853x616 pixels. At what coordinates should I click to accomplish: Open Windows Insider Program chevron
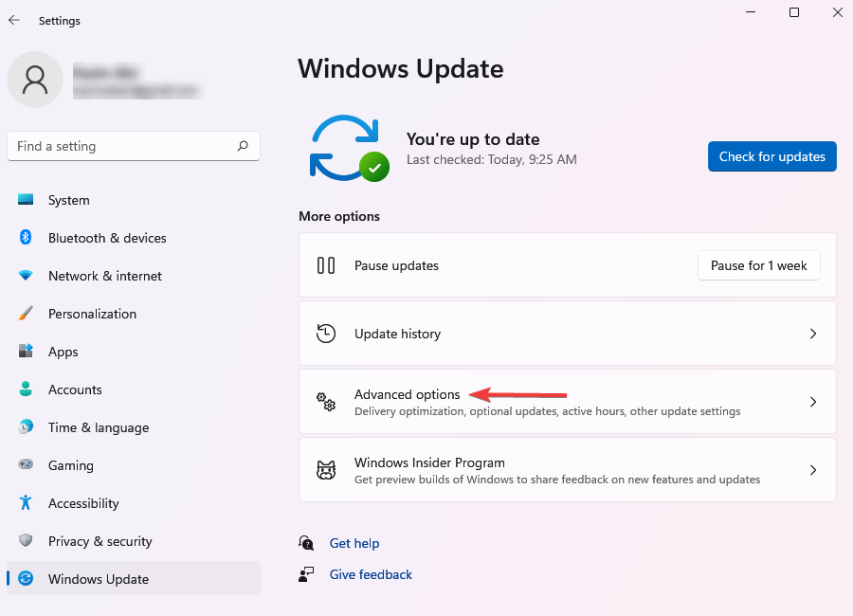click(x=813, y=470)
